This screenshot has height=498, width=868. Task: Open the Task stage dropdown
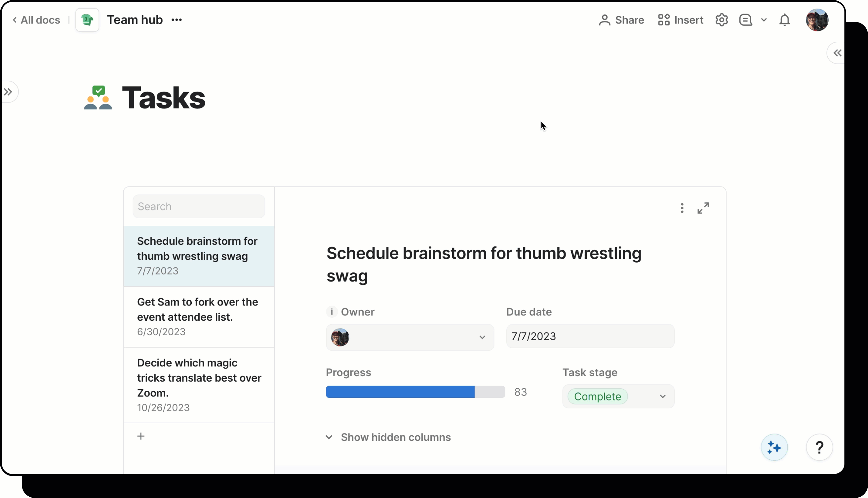tap(618, 396)
